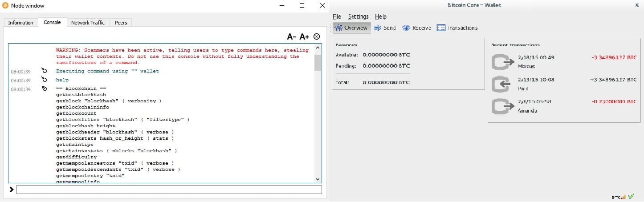Click 'getblockchaininfo' in console output
The width and height of the screenshot is (644, 202).
pyautogui.click(x=82, y=107)
